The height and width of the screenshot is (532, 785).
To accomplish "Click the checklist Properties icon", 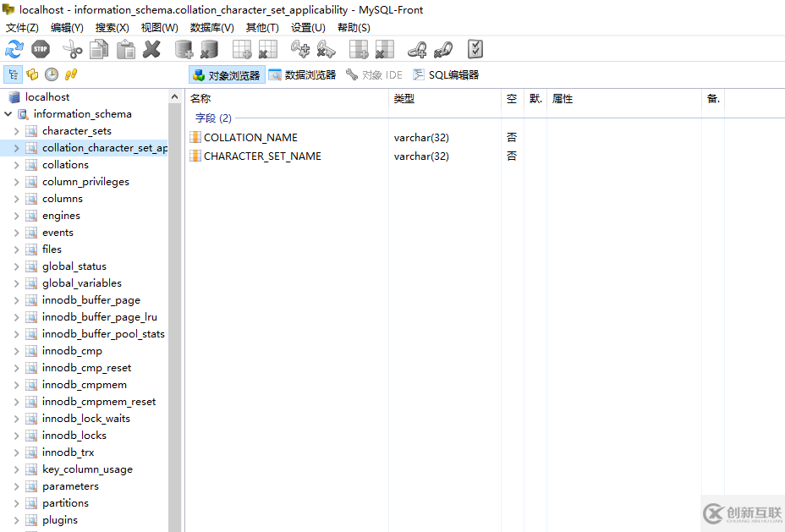I will coord(475,49).
